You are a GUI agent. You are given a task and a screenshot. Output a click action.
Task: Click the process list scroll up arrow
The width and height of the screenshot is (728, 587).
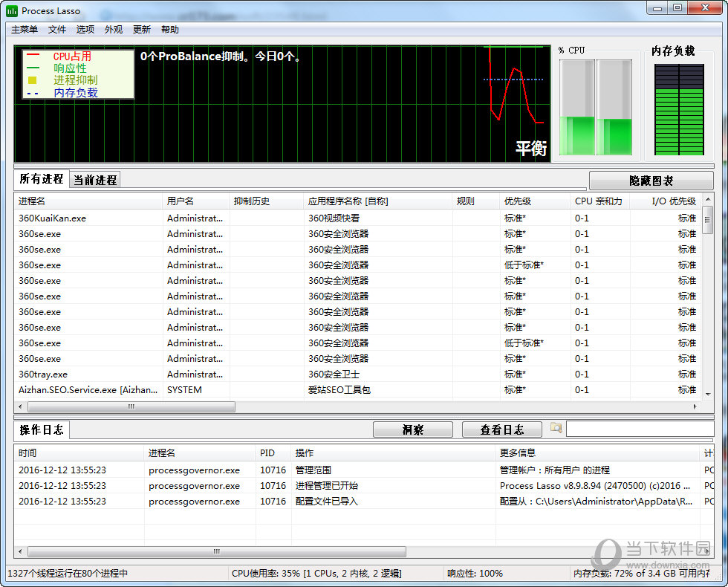708,199
